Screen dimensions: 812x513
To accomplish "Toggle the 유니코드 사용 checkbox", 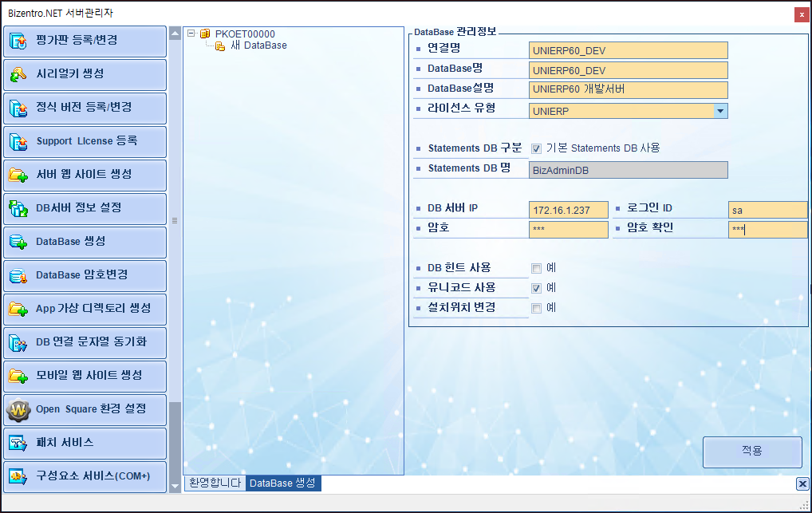I will tap(536, 288).
